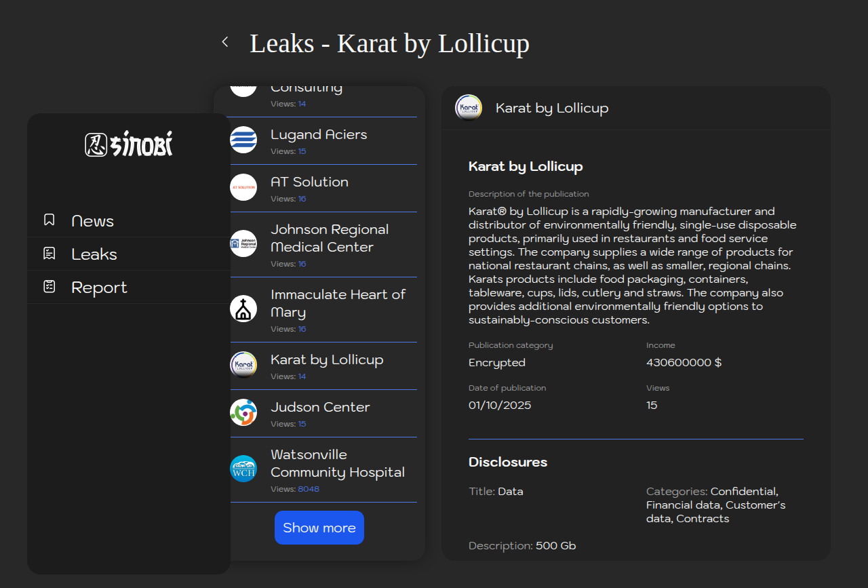
Task: Select the Karat by Lollicup list entry
Action: (327, 360)
